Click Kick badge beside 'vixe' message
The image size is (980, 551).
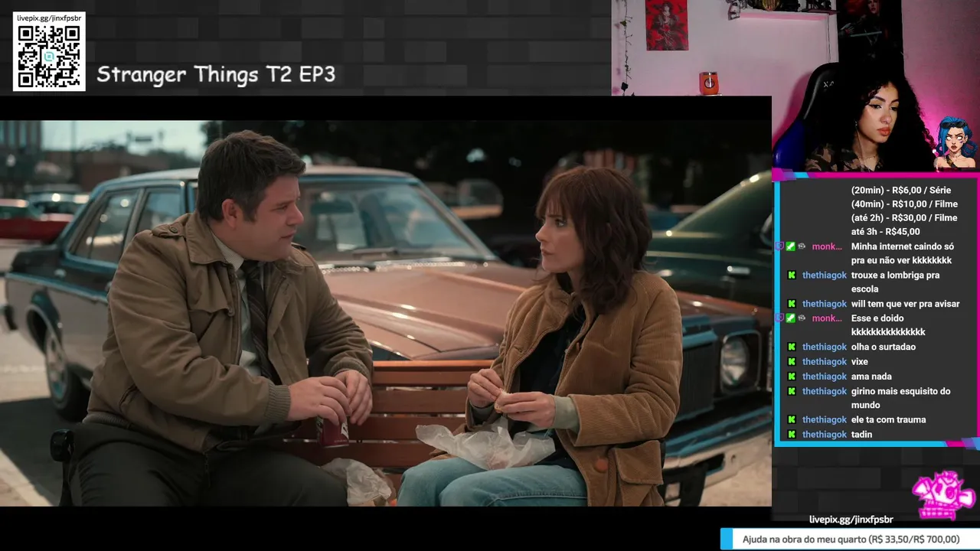click(x=792, y=362)
